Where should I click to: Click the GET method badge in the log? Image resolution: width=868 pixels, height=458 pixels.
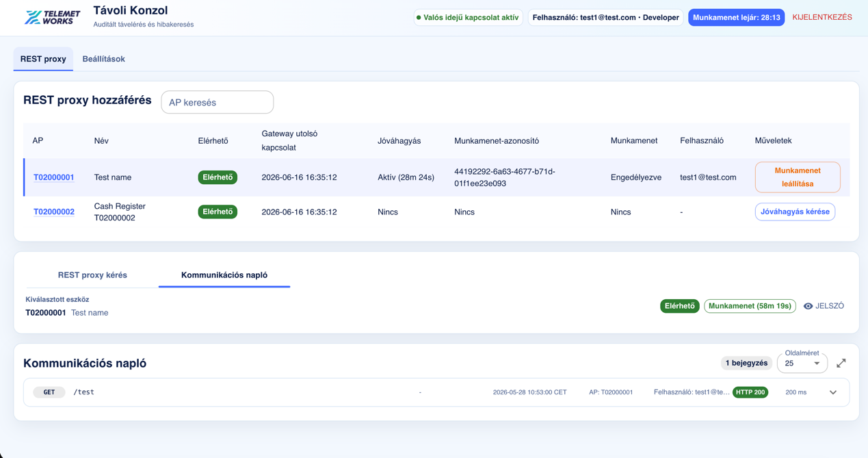pyautogui.click(x=49, y=392)
